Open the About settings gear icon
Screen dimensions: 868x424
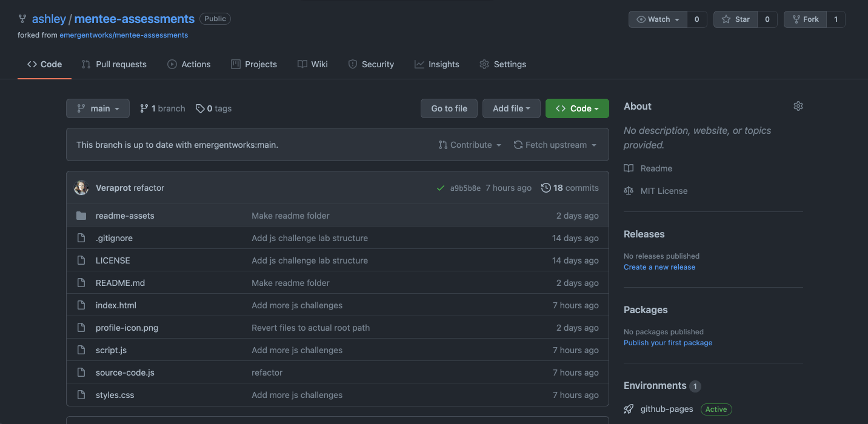point(798,106)
